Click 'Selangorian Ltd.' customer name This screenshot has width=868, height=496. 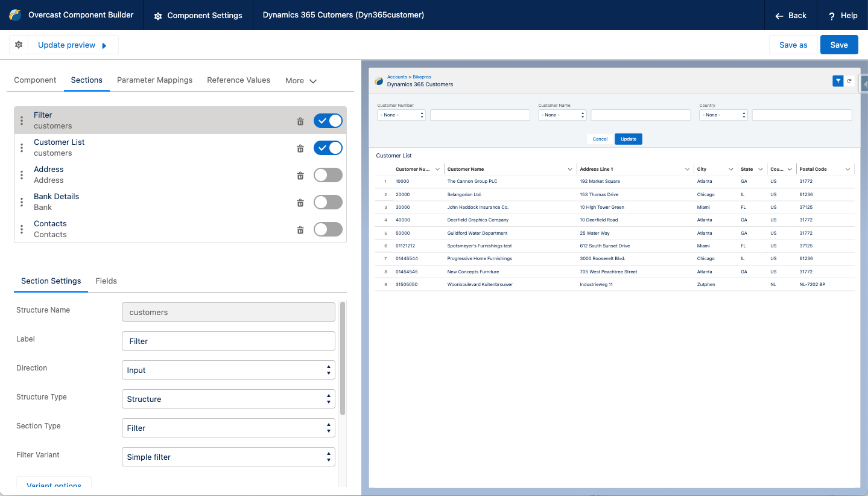(x=464, y=194)
